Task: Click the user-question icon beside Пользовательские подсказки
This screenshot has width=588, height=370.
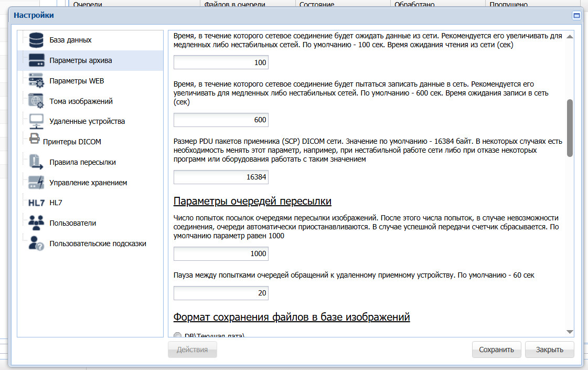Action: tap(36, 243)
